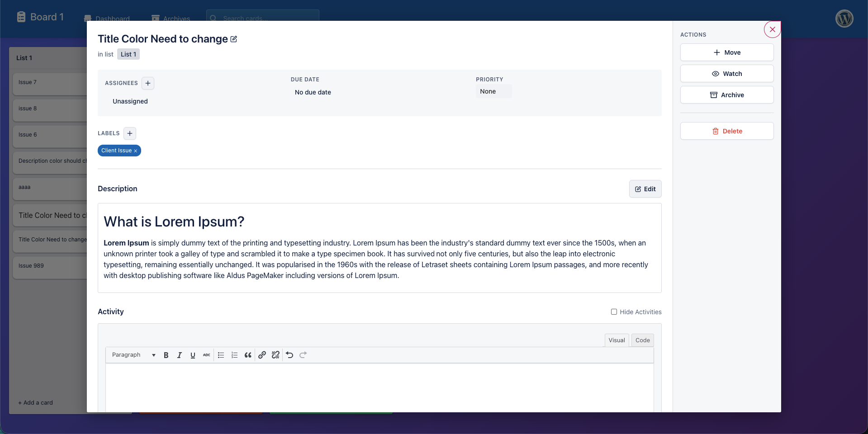Click in the activity comment text area
The height and width of the screenshot is (434, 868).
379,388
